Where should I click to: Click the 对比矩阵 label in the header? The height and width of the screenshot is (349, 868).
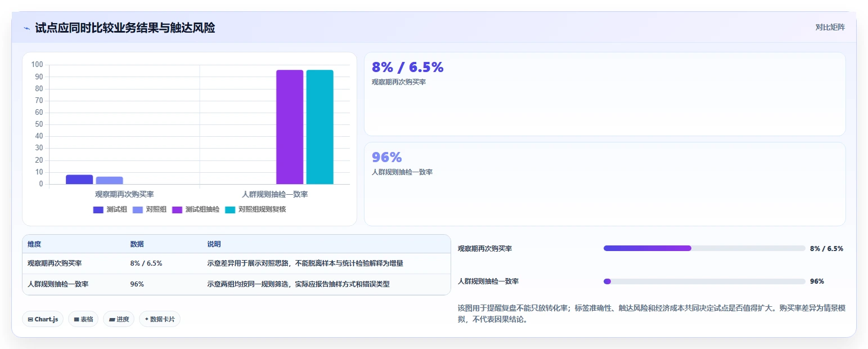830,27
